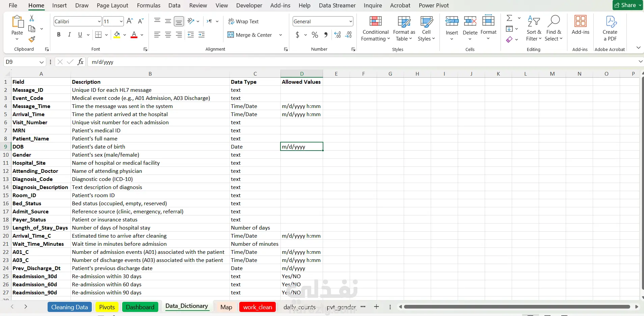
Task: Toggle bottom vertical alignment
Action: click(179, 21)
